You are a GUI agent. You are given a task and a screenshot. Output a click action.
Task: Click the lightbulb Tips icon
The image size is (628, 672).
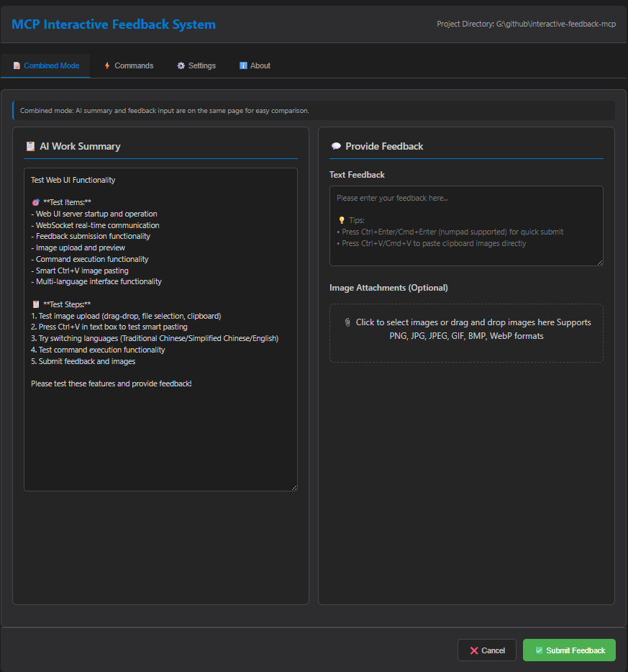click(341, 220)
